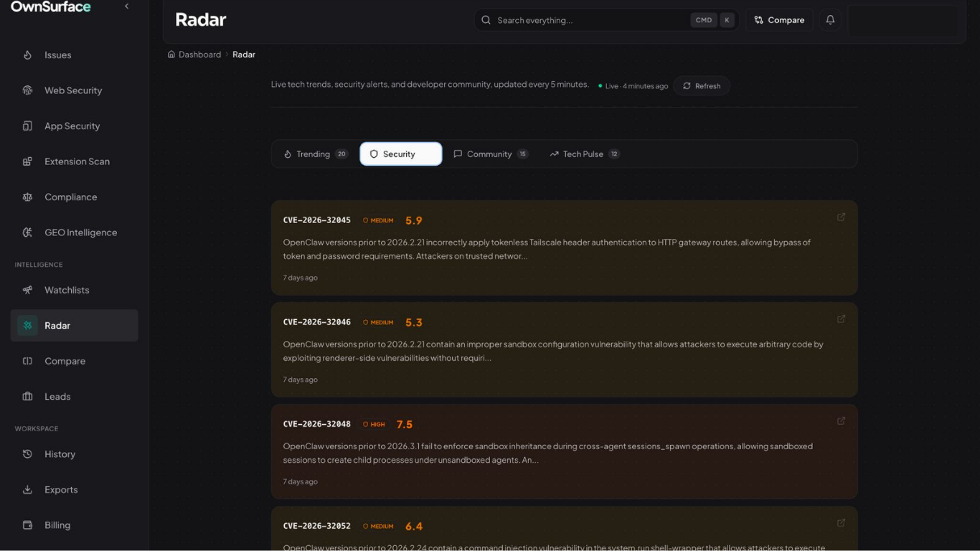Select the Security tab
980x551 pixels.
click(x=401, y=154)
